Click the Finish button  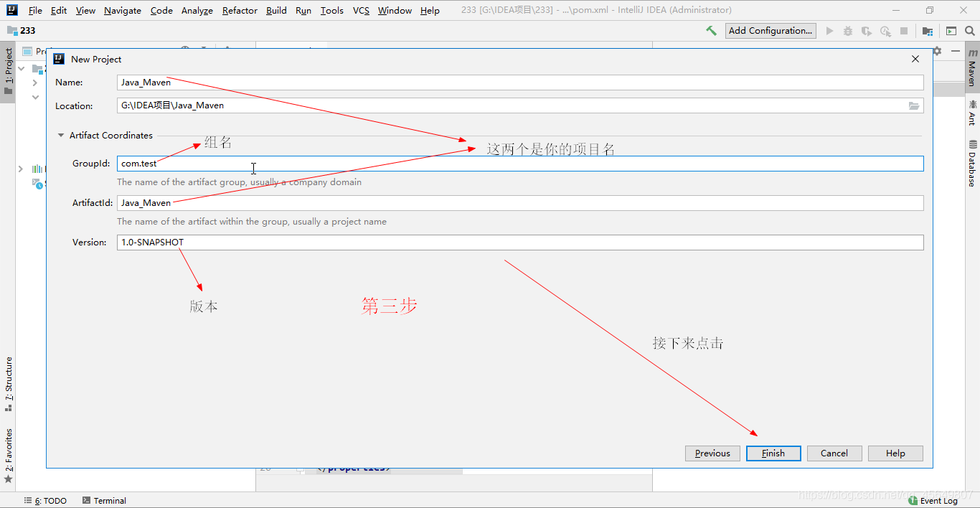773,453
